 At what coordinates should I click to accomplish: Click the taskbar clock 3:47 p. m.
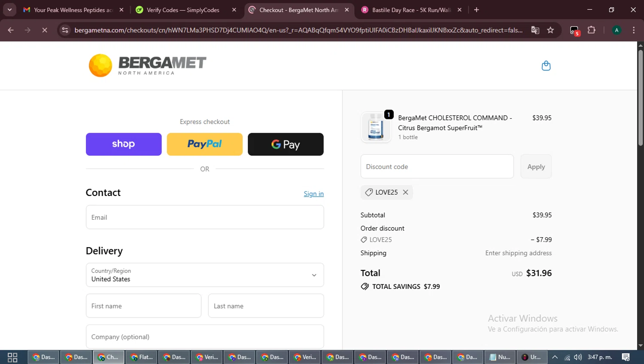point(600,357)
